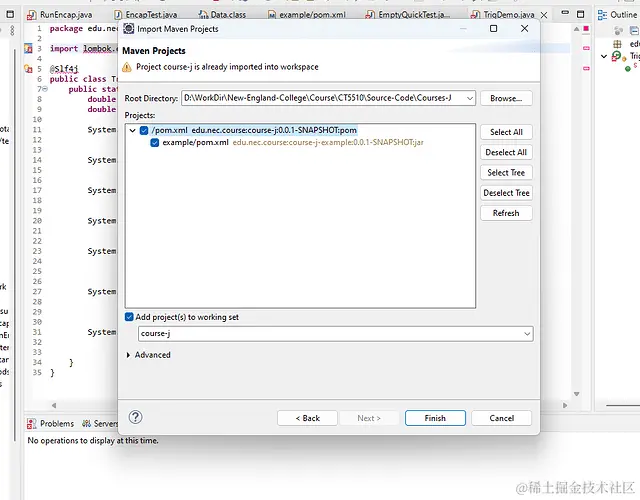Viewport: 640px width, 500px height.
Task: Click Deselect All projects button
Action: coord(506,152)
